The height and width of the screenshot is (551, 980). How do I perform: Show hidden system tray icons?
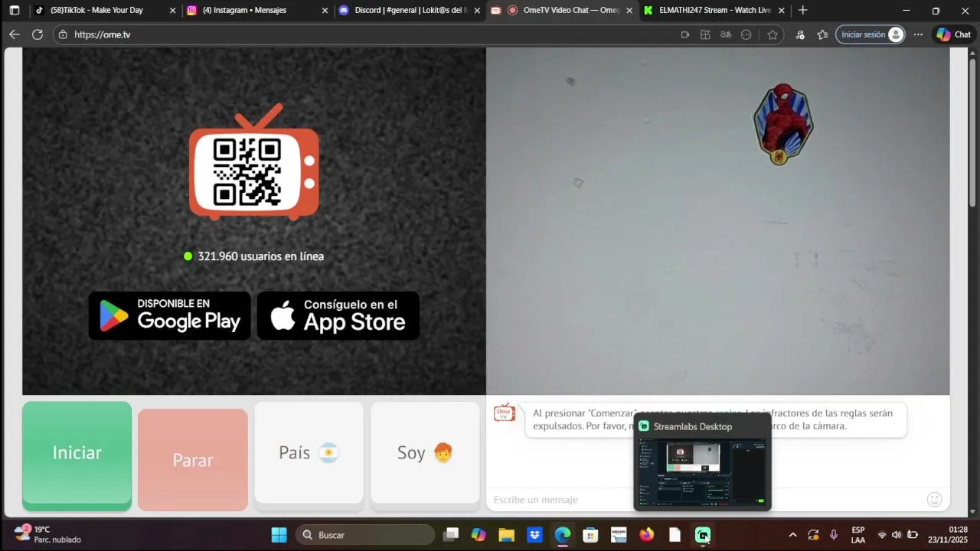(792, 535)
